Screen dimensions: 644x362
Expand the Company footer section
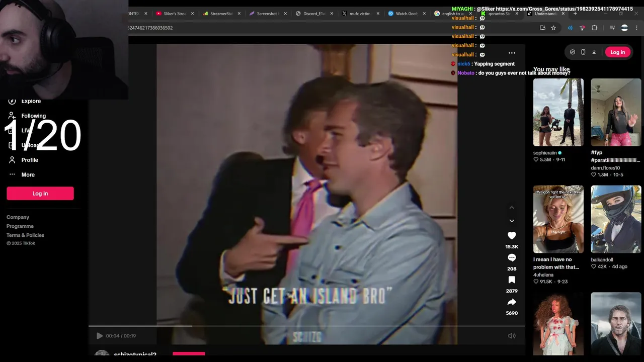(x=18, y=217)
